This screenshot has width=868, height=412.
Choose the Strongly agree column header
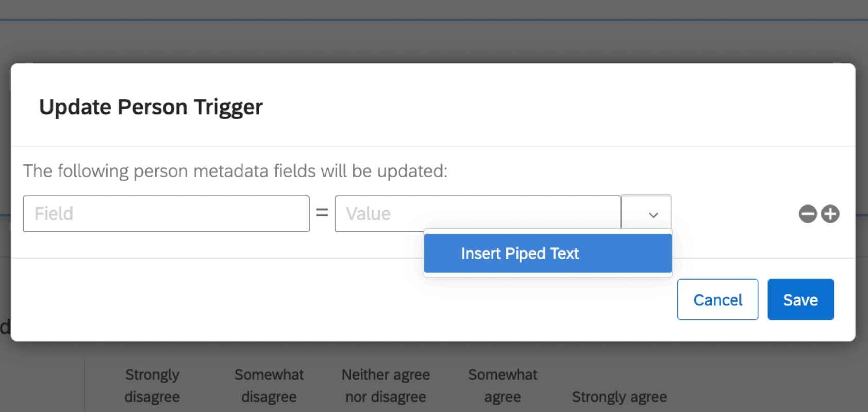point(619,397)
